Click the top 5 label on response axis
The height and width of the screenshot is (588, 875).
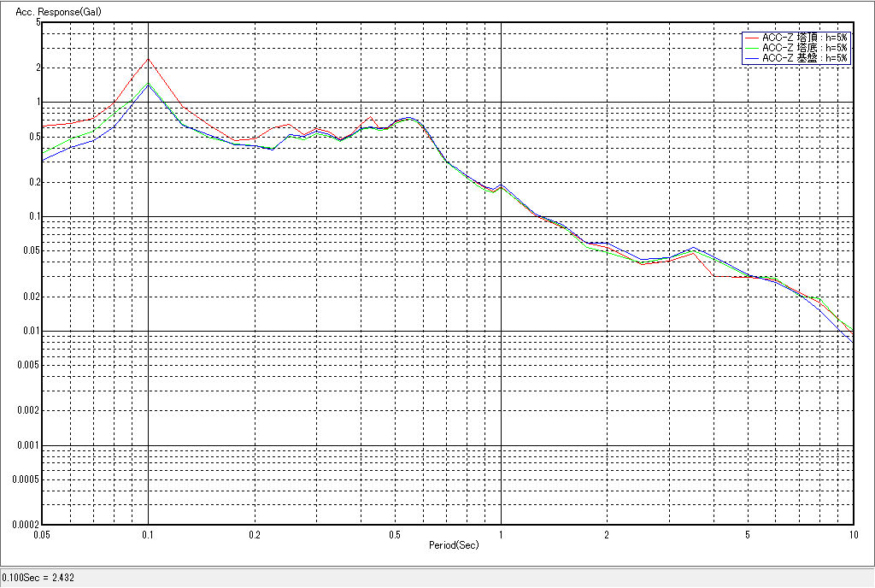38,22
